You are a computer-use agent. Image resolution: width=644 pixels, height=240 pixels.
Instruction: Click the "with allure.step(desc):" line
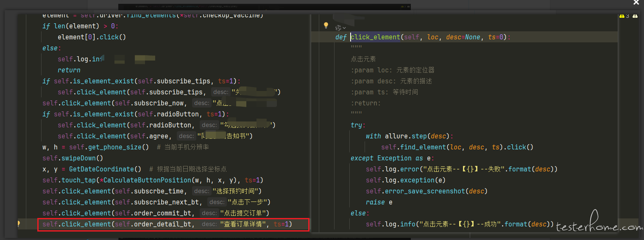pyautogui.click(x=410, y=136)
